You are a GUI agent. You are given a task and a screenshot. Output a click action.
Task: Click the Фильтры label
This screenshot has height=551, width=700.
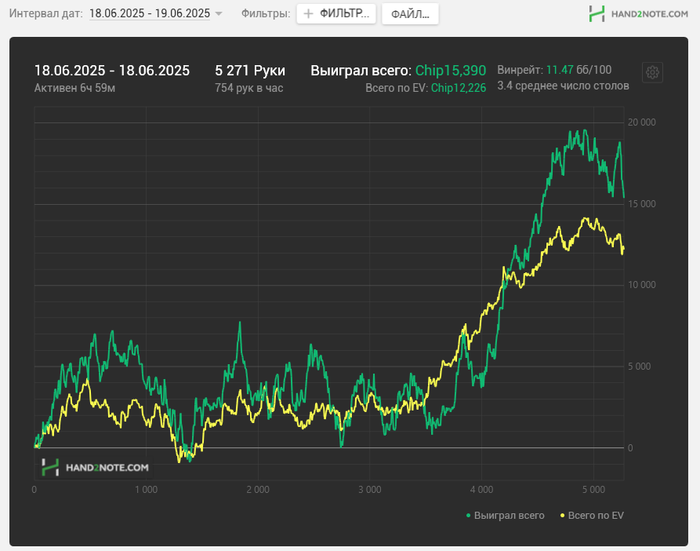[266, 13]
